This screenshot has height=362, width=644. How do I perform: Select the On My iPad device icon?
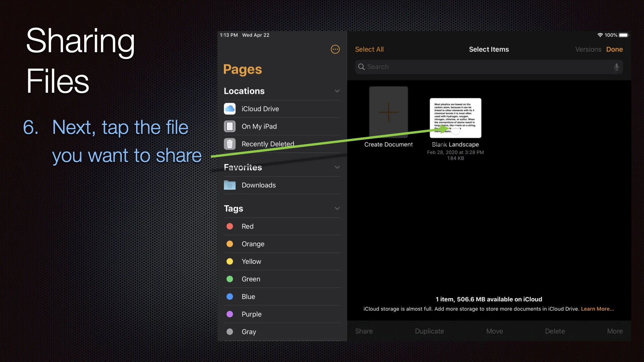coord(230,126)
